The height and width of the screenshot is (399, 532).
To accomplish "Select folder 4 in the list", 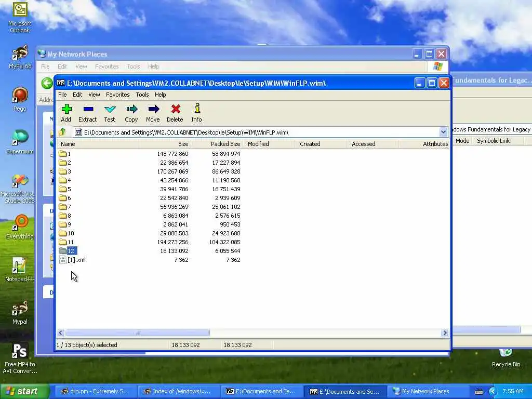I will coord(65,180).
